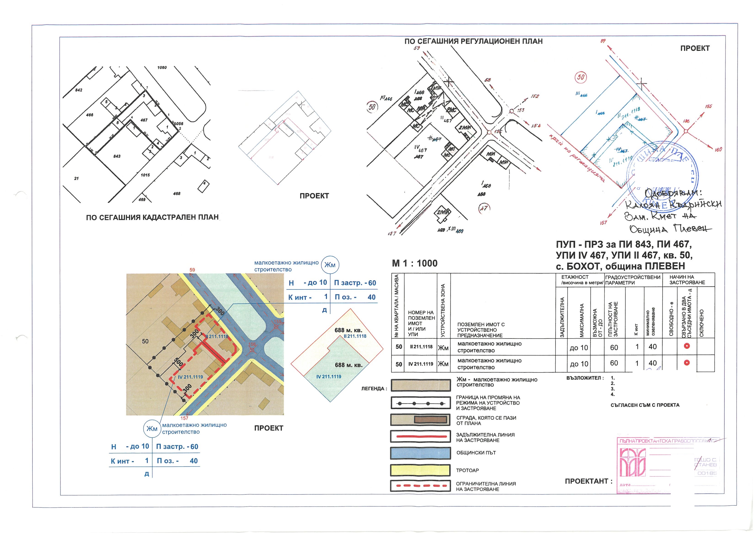
Task: Click the ЛЕГЕНДА : label
Action: 374,389
